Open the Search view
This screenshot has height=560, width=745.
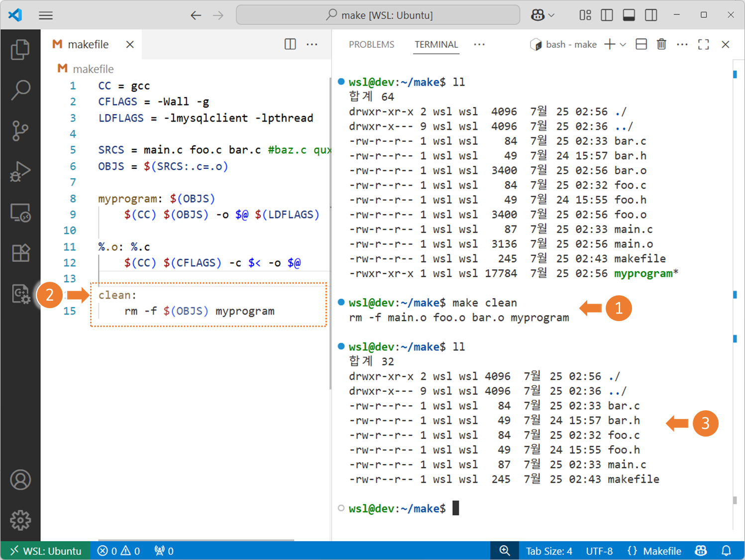coord(20,90)
